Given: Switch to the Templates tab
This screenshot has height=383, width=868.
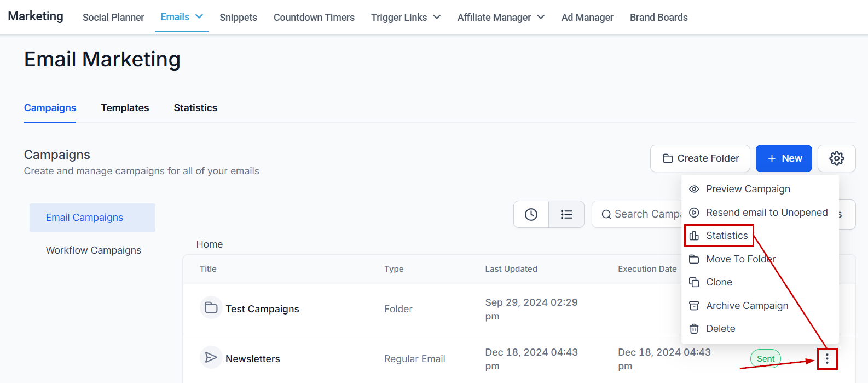Looking at the screenshot, I should point(125,108).
